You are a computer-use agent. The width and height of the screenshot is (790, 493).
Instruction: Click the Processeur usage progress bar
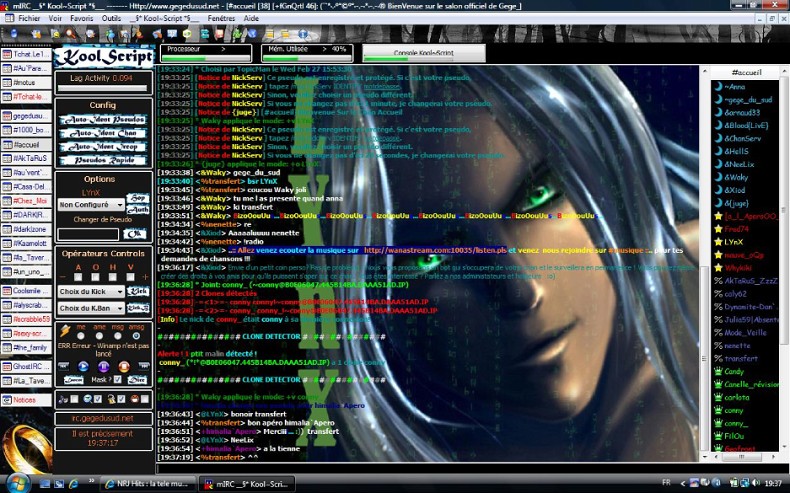(206, 59)
